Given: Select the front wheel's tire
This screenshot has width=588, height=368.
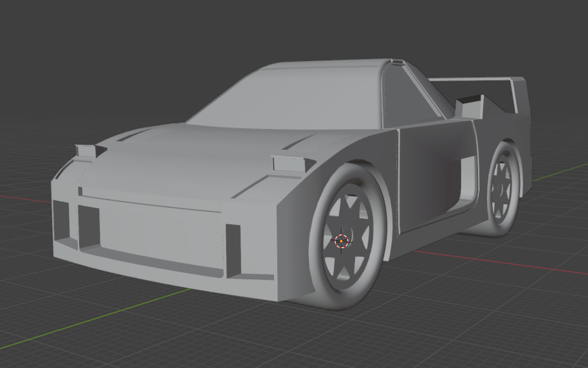Looking at the screenshot, I should point(347,236).
